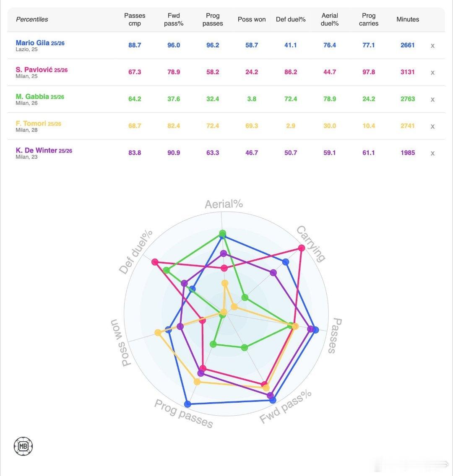Select green Gabbia point on Aerial% axis

pos(223,233)
